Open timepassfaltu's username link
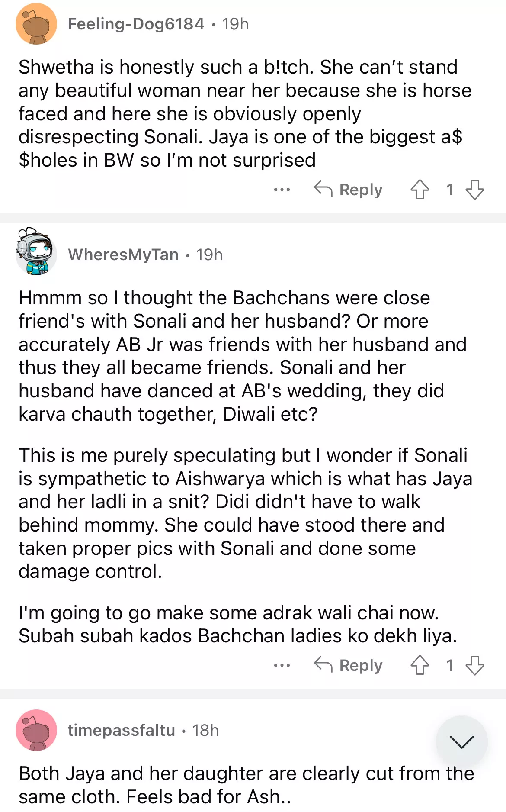Screen dimensions: 506x812 122,731
